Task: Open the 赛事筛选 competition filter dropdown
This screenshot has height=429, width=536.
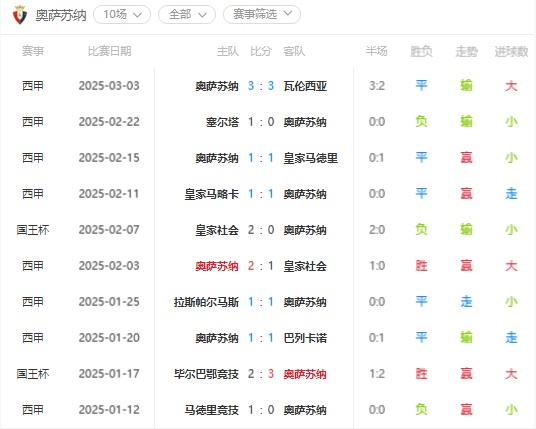Action: tap(262, 15)
